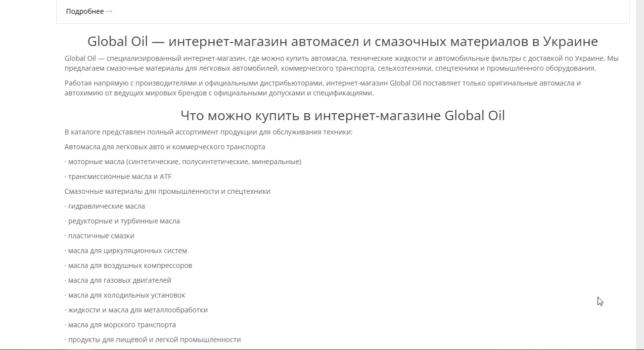This screenshot has height=350, width=644.
Task: Click bullet масла для газовых двигателей
Action: (118, 280)
